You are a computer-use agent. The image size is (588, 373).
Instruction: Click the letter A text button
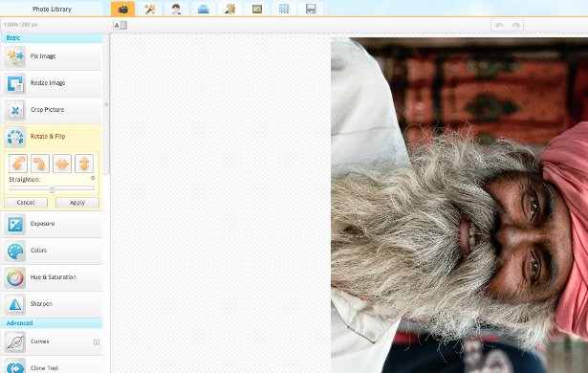pos(117,25)
